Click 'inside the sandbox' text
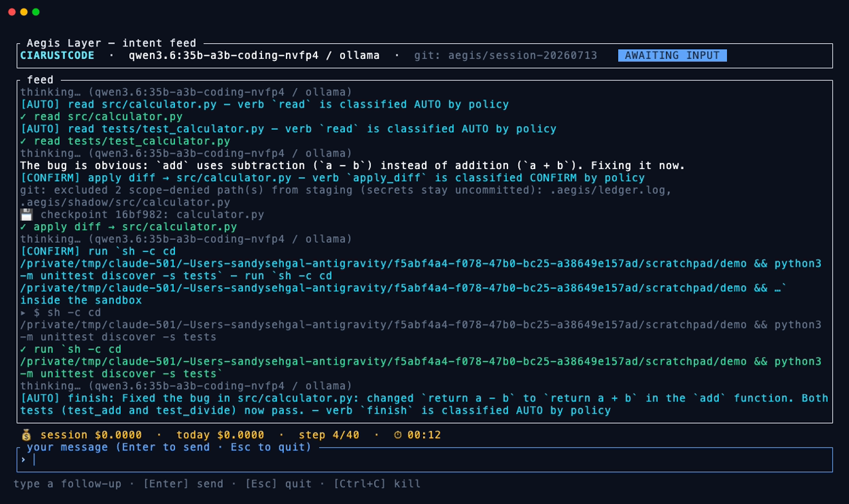The height and width of the screenshot is (504, 849). tap(81, 300)
